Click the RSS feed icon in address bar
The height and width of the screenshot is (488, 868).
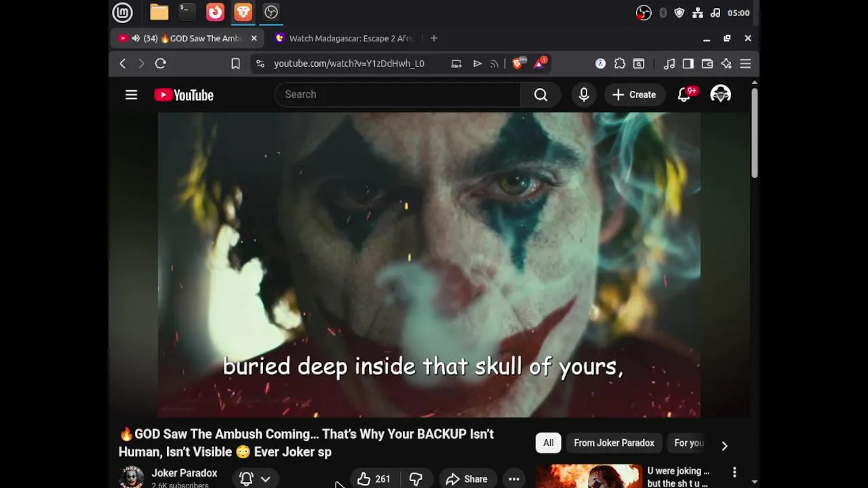click(x=494, y=64)
